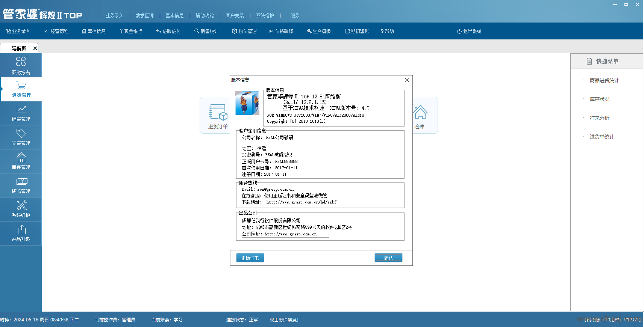This screenshot has width=644, height=327.
Task: Open 零售管理 sidebar module
Action: click(x=21, y=137)
